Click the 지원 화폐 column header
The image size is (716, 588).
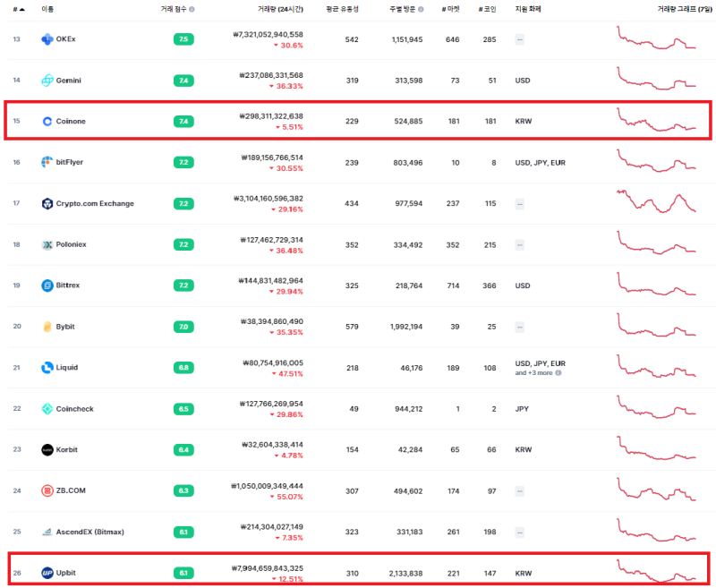[x=528, y=9]
